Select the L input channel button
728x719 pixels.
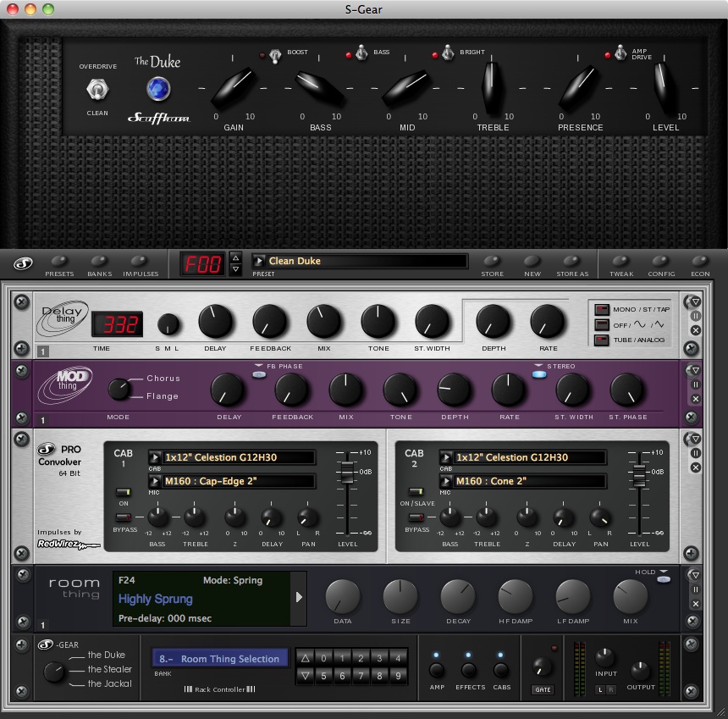click(x=600, y=689)
